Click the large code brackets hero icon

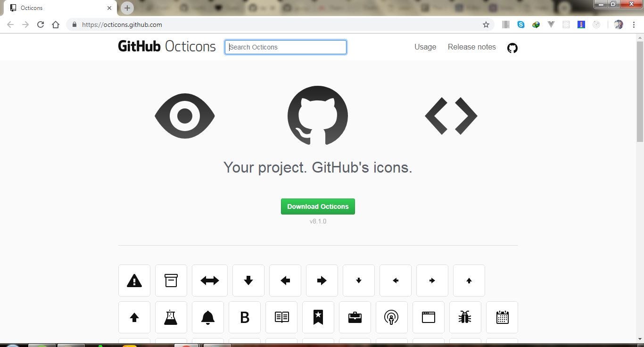451,116
